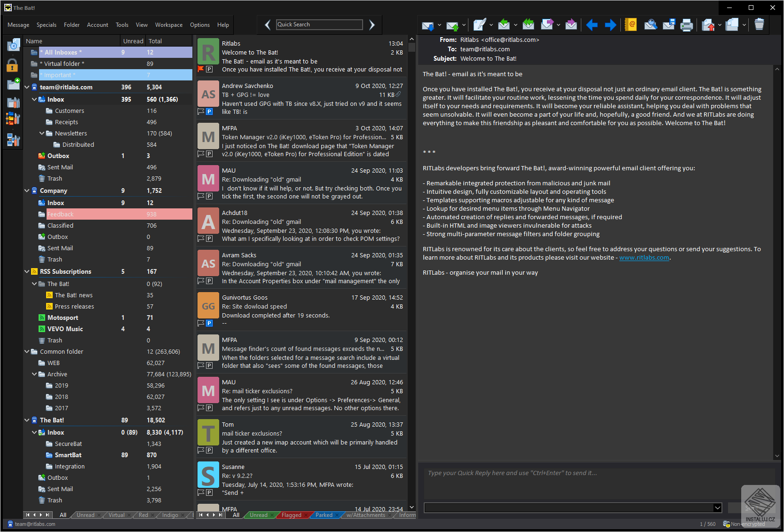Delete message with trash can icon
Screen dimensions: 784x532
click(759, 24)
